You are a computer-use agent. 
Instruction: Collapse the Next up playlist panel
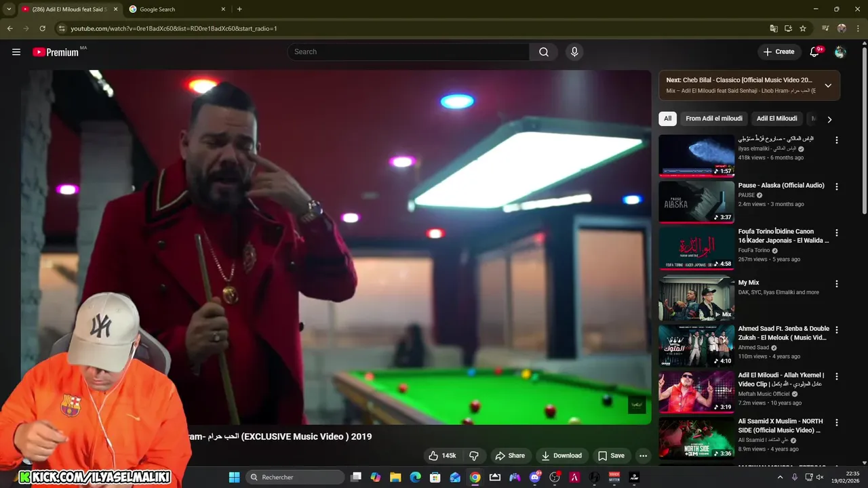(828, 85)
